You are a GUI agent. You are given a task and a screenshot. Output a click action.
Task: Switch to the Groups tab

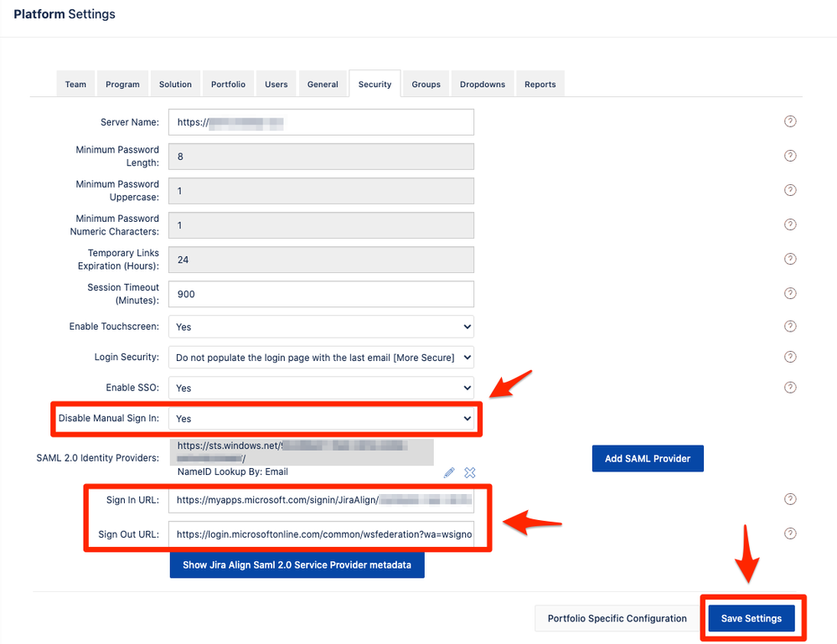pyautogui.click(x=426, y=85)
